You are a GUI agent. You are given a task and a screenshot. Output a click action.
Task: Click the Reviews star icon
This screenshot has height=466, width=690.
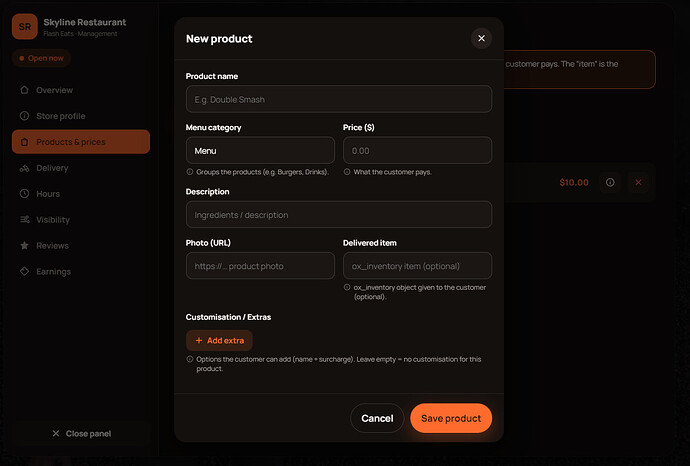tap(24, 246)
